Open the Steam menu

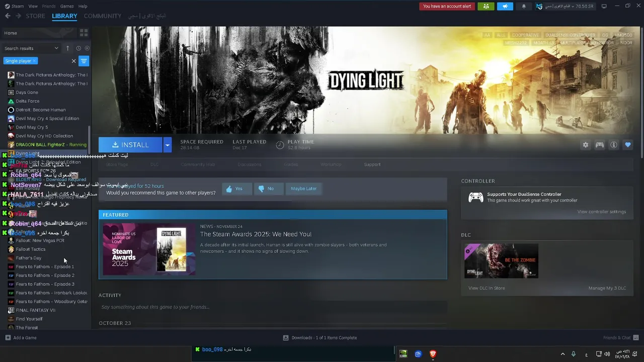click(15, 6)
